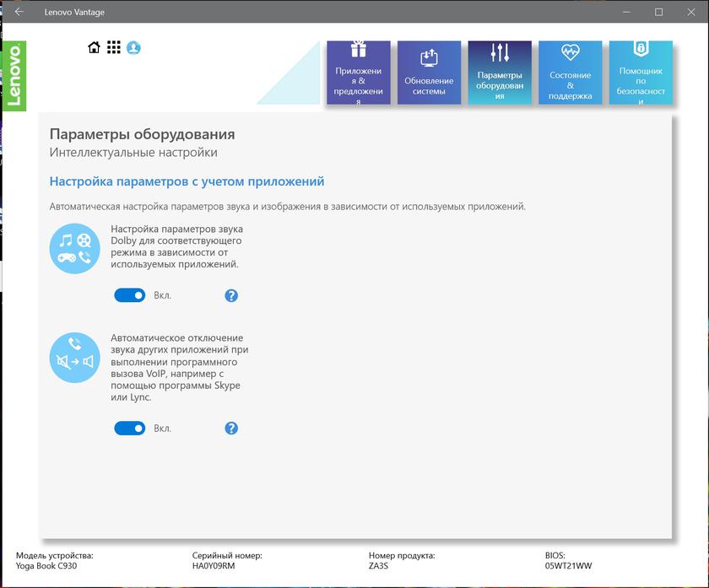Image resolution: width=709 pixels, height=588 pixels.
Task: Open help for Dolby sound setting
Action: 231,295
